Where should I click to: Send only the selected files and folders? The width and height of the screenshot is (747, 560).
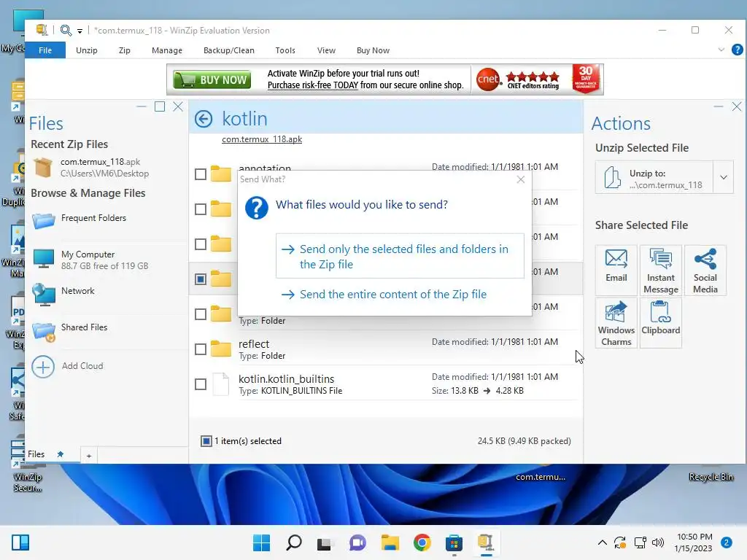click(x=400, y=256)
